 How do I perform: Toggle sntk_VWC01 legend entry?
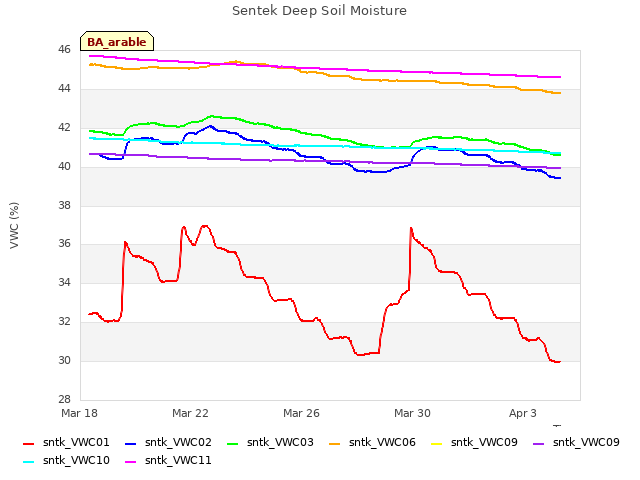(66, 442)
